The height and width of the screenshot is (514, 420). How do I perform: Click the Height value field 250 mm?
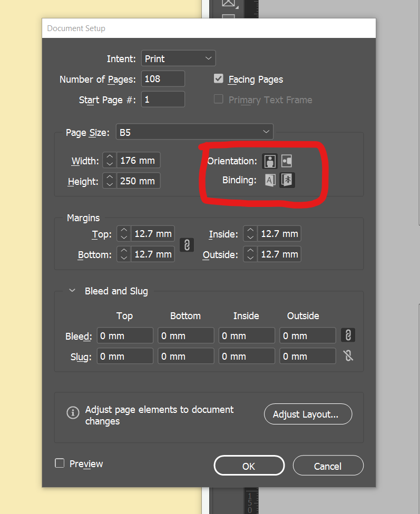tap(139, 181)
